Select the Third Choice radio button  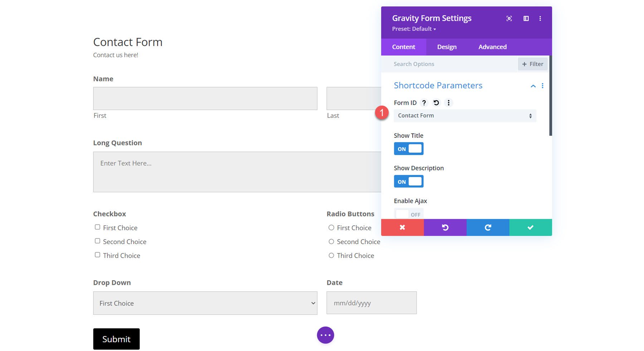pyautogui.click(x=331, y=255)
